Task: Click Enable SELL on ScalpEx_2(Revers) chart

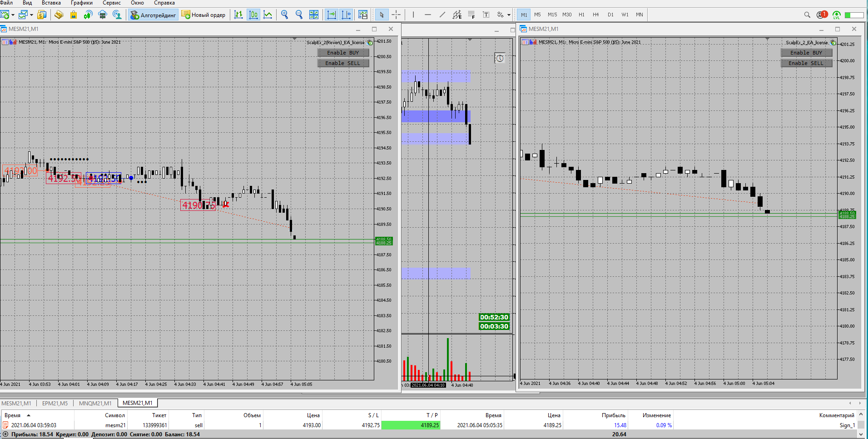Action: (x=343, y=63)
